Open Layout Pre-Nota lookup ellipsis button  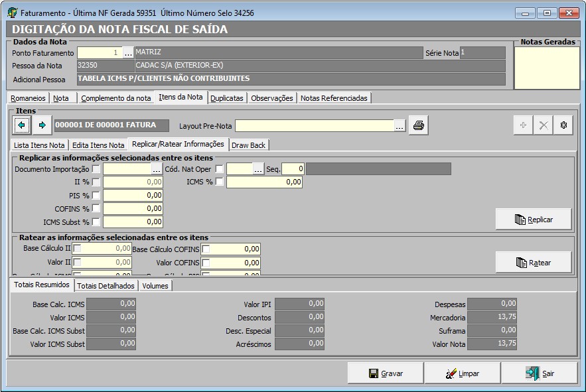click(x=400, y=125)
